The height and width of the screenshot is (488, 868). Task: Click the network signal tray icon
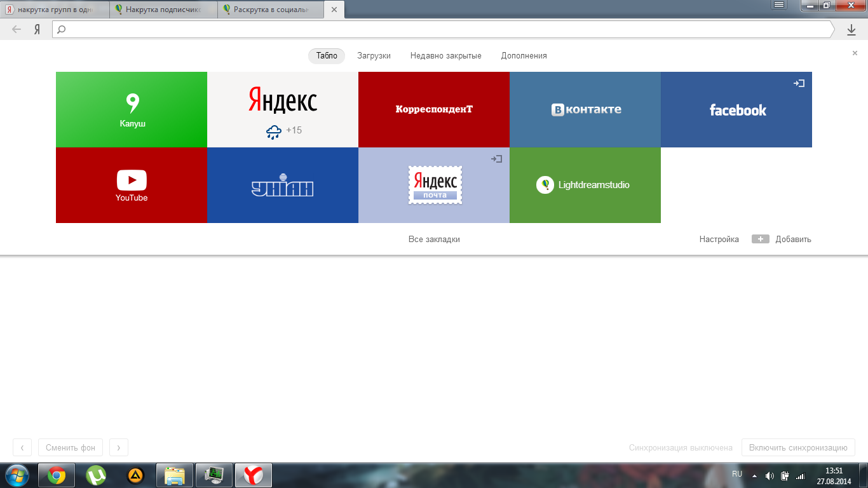pos(801,476)
